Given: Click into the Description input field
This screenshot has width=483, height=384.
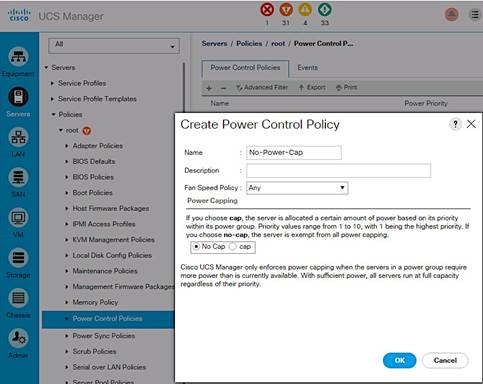Looking at the screenshot, I should click(338, 170).
